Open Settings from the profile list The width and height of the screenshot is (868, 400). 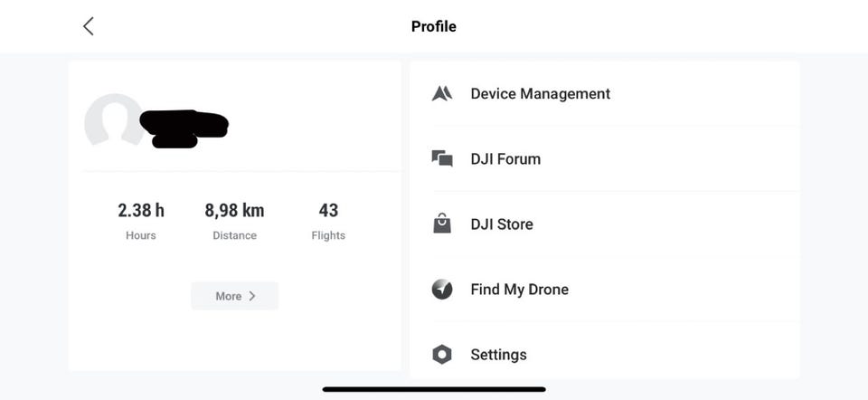point(498,355)
